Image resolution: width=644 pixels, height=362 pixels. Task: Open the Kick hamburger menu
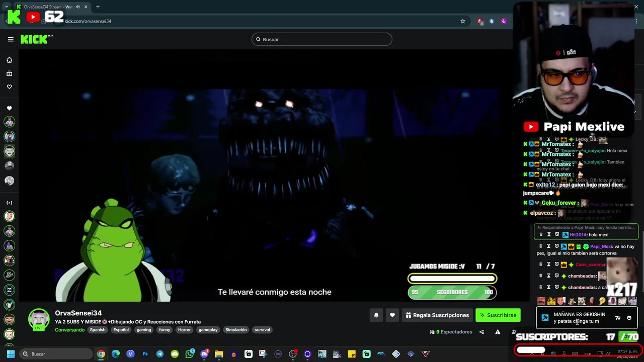click(11, 39)
